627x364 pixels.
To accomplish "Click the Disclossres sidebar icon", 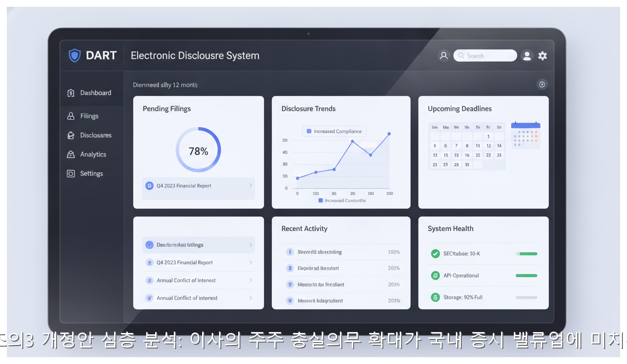I will click(x=71, y=135).
